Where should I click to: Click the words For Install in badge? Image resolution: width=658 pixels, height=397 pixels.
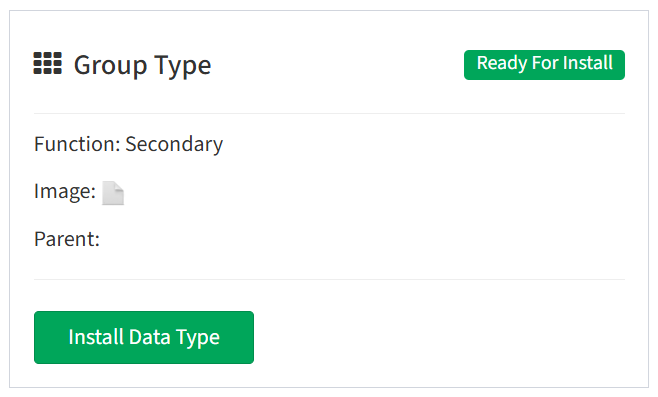click(x=572, y=63)
